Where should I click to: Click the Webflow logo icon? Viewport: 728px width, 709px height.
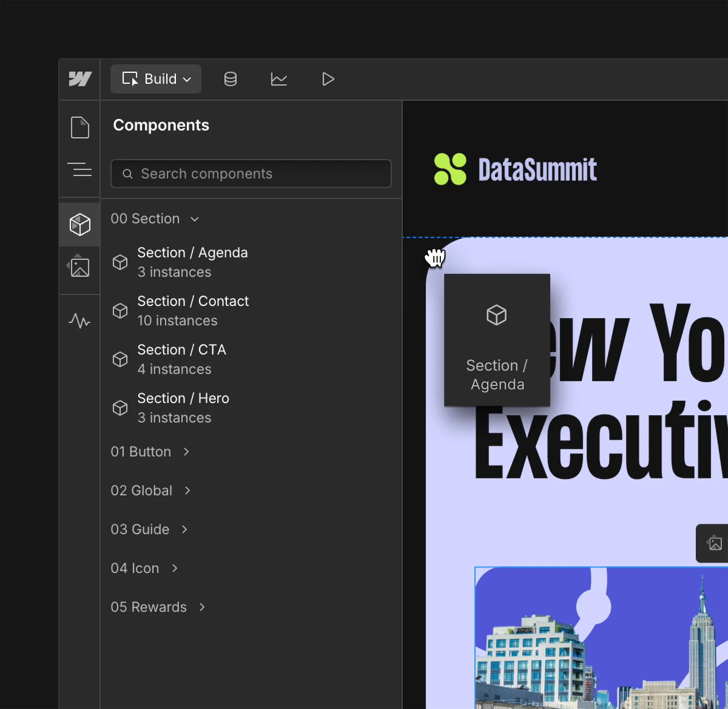(x=80, y=79)
